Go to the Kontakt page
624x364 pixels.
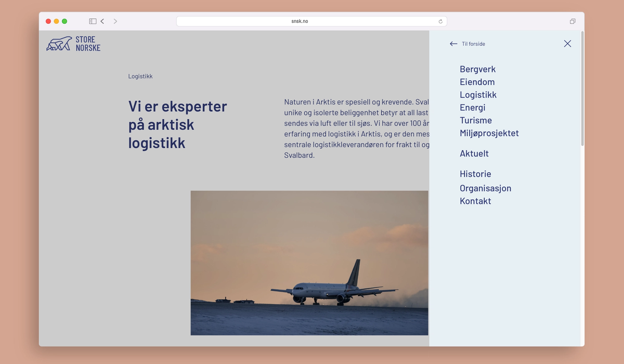(475, 201)
